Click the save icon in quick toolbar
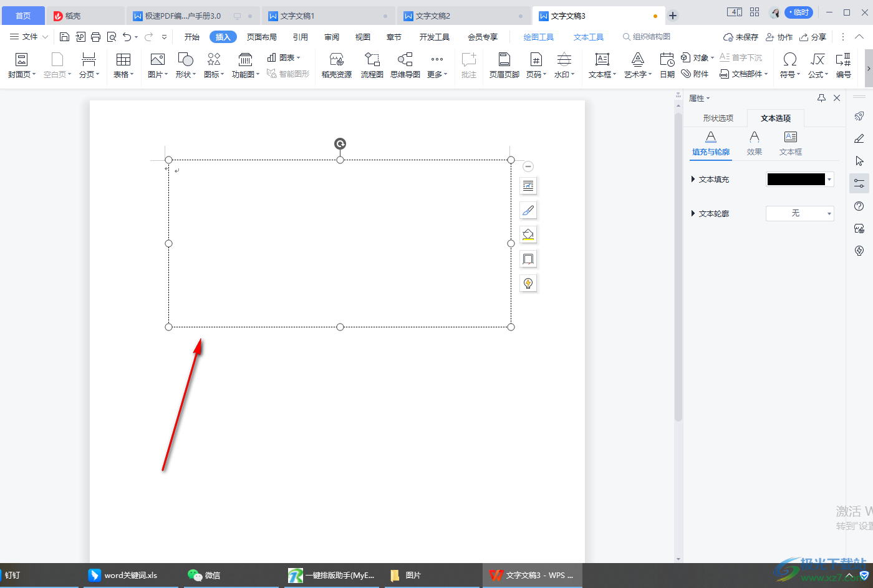 tap(64, 37)
